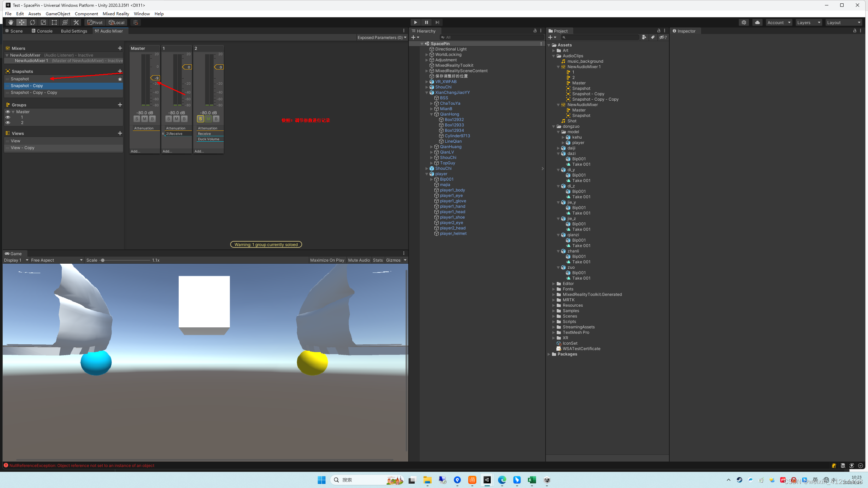Image resolution: width=868 pixels, height=488 pixels.
Task: Select the Move tool in the toolbar
Action: pyautogui.click(x=21, y=22)
